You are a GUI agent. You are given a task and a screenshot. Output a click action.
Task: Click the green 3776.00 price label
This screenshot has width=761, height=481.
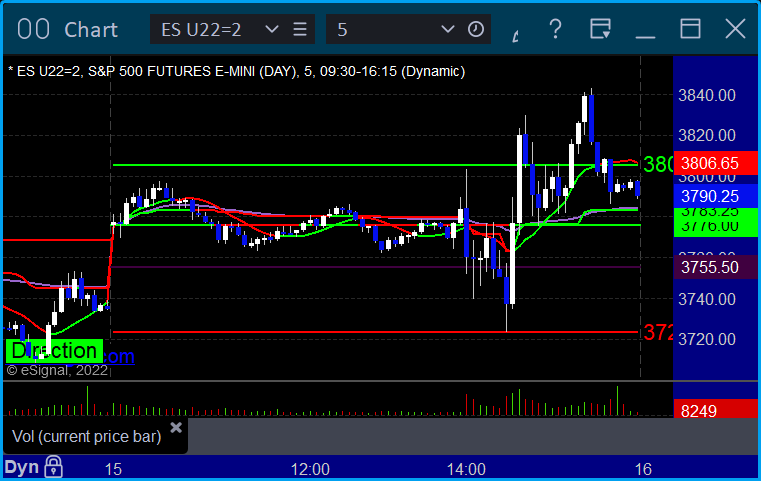(715, 226)
